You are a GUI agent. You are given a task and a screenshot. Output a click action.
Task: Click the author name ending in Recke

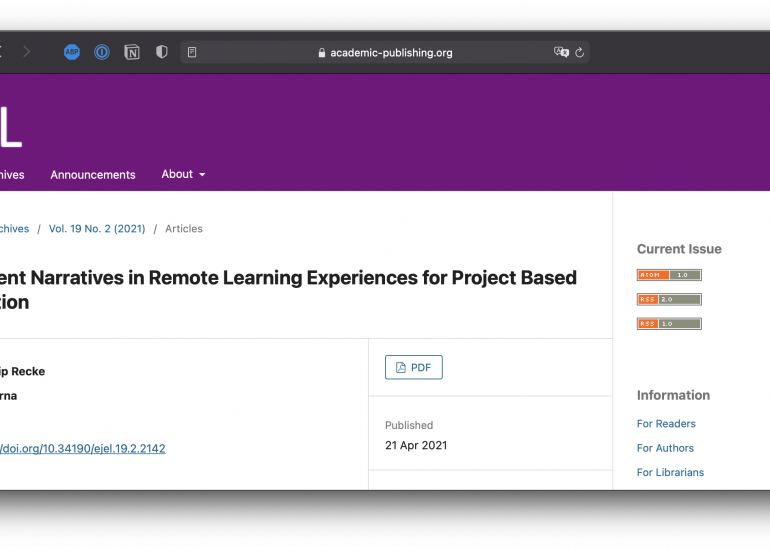coord(22,372)
